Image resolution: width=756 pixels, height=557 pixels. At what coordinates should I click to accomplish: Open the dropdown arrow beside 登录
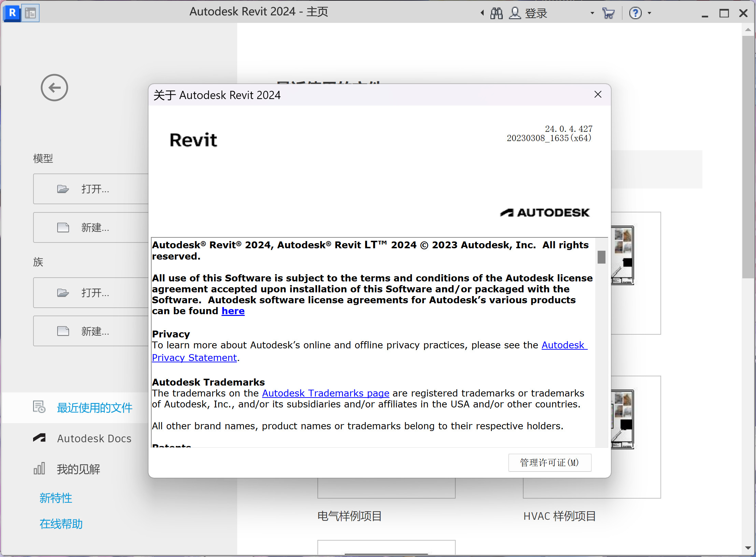(x=592, y=13)
